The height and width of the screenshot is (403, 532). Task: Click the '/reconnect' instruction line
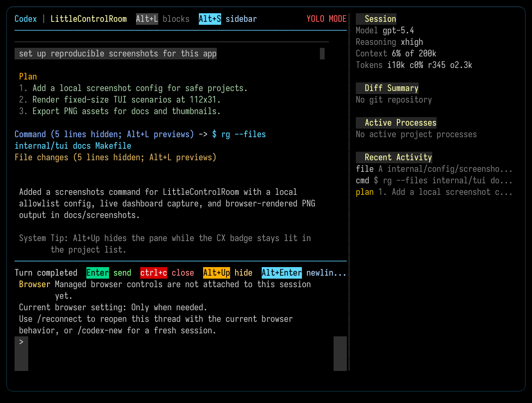pos(156,319)
